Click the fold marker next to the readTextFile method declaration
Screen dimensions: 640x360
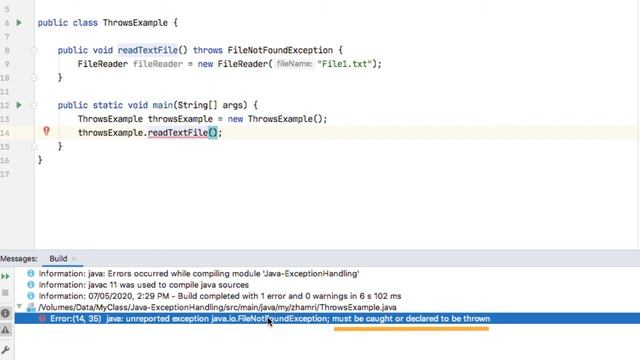[x=34, y=51]
